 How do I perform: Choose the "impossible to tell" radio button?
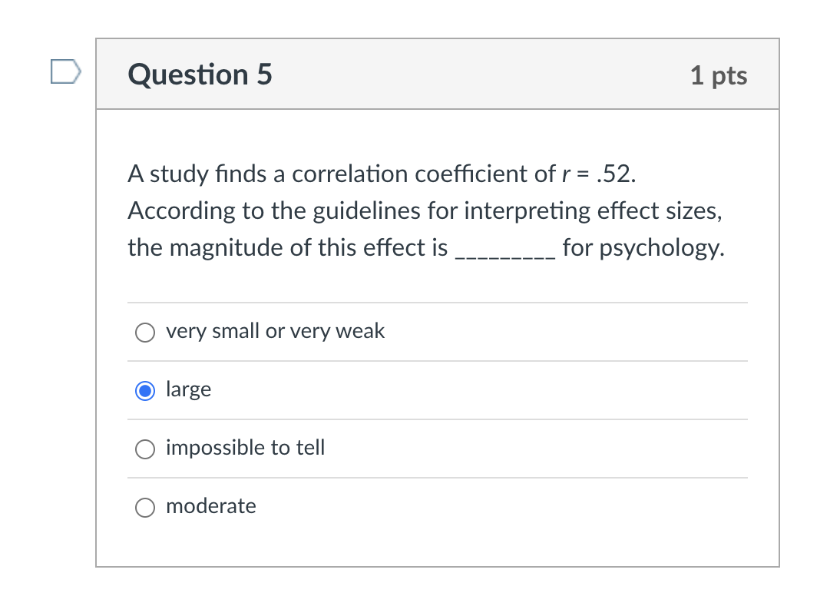[144, 449]
